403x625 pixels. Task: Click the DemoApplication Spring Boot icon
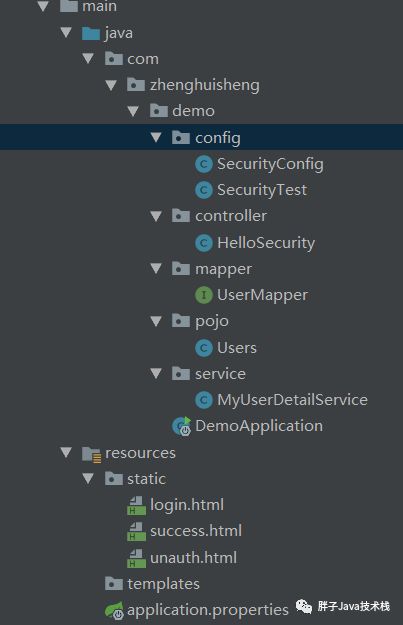click(x=182, y=426)
